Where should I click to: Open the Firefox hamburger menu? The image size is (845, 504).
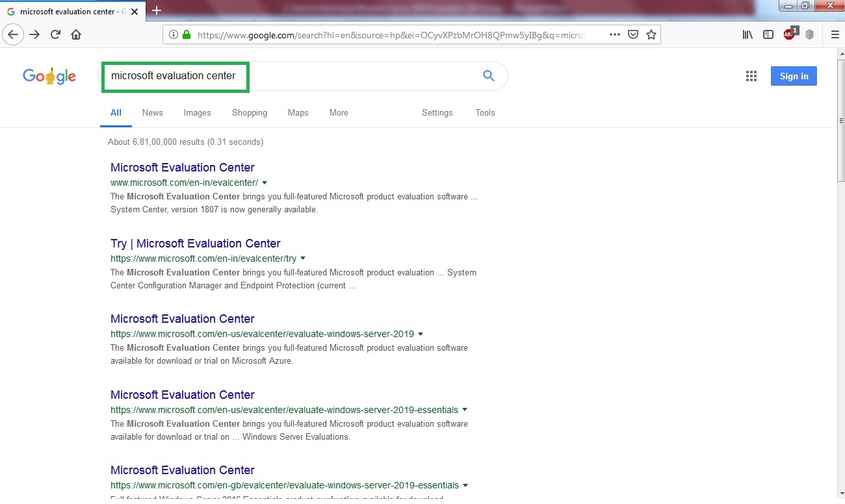(835, 35)
